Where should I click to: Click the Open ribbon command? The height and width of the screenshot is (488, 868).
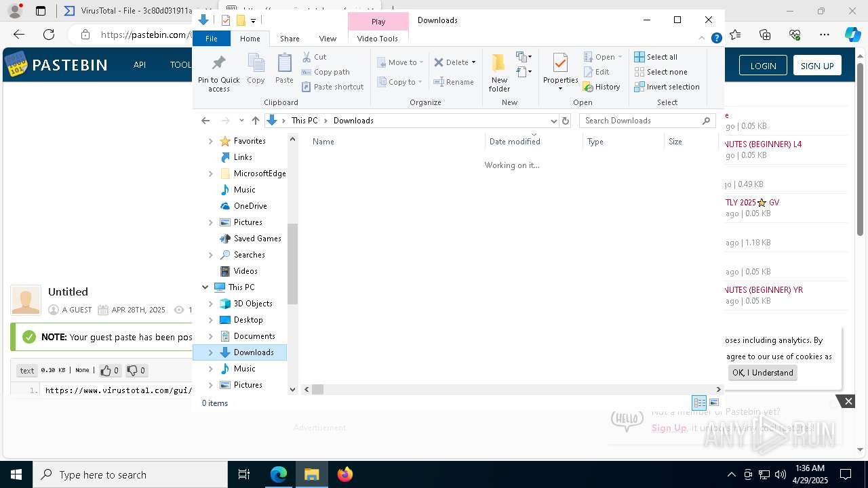click(602, 57)
